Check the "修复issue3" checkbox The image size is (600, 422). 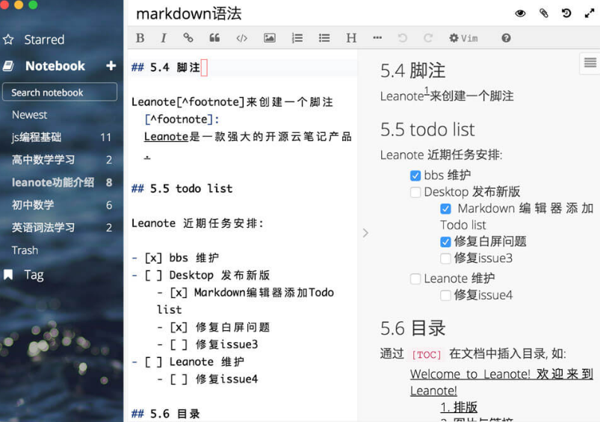446,258
